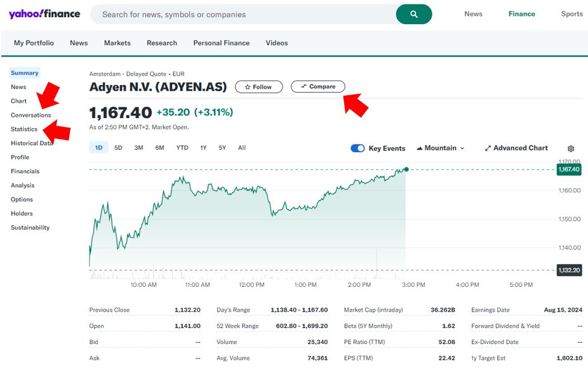
Task: Open the Research menu
Action: click(162, 43)
